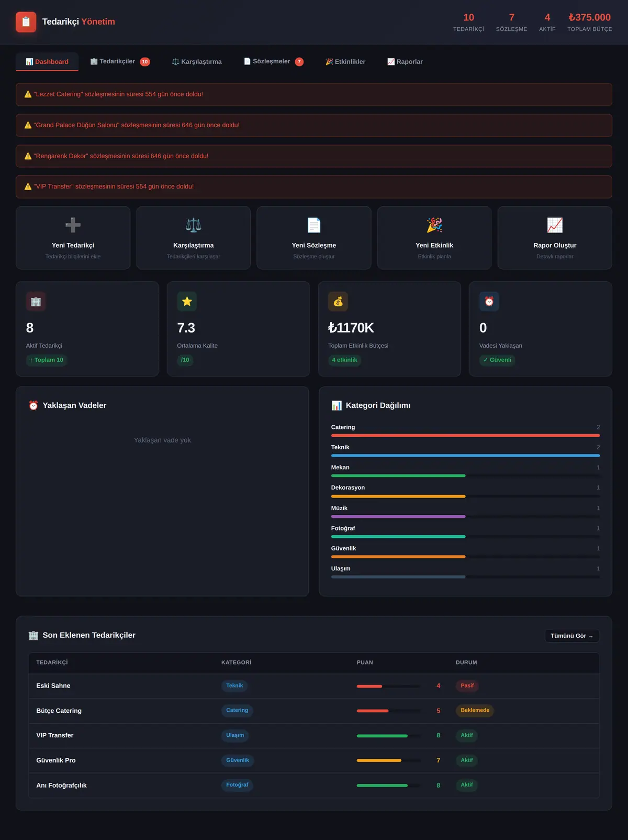628x840 pixels.
Task: Click the building icon beside Son Eklenen Tedarikçiler
Action: tap(33, 635)
